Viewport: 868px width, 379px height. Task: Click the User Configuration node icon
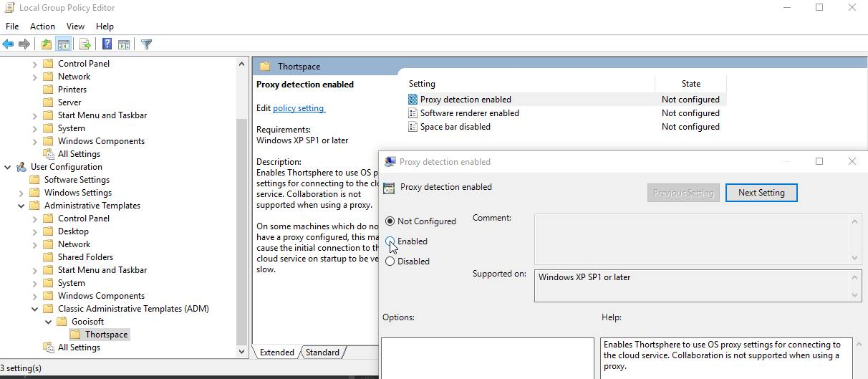click(21, 167)
